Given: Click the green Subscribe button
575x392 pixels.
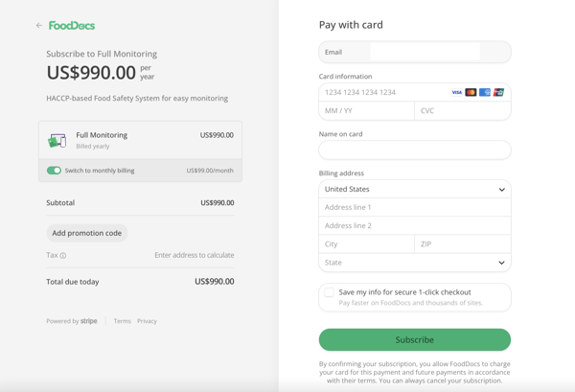Looking at the screenshot, I should coord(415,340).
